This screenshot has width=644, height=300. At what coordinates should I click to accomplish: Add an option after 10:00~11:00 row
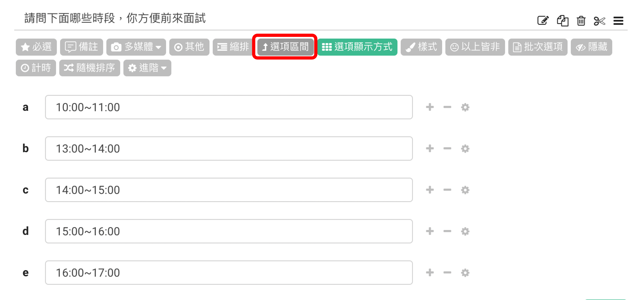pos(430,107)
